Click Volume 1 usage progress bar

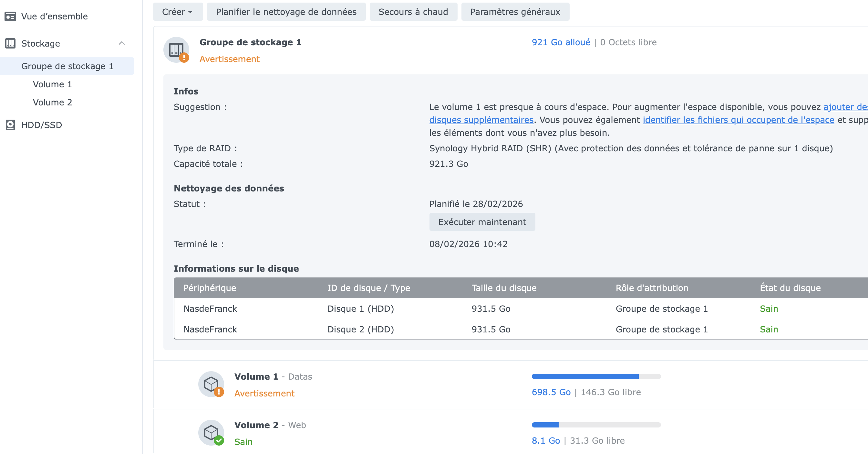coord(596,376)
